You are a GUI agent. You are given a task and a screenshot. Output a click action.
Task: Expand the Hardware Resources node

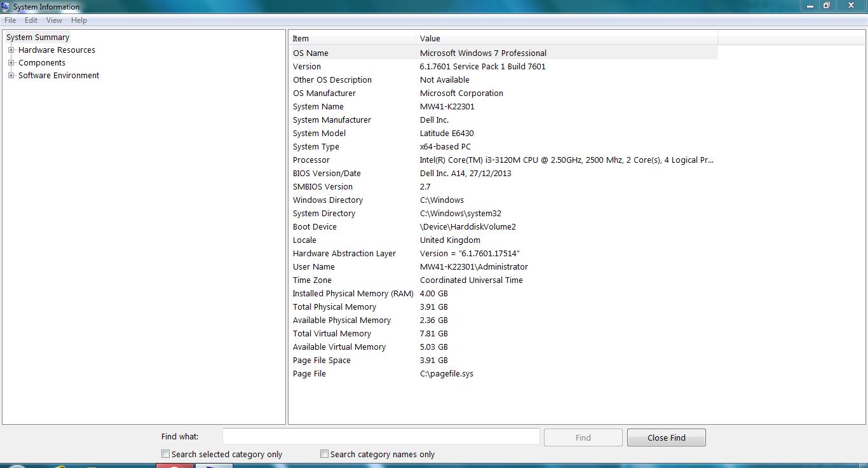point(11,50)
